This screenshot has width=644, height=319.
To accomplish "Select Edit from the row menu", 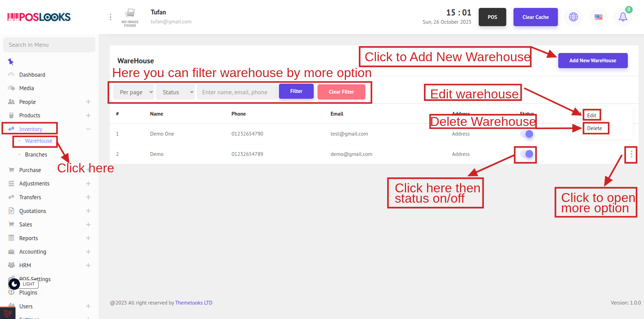I will pyautogui.click(x=592, y=115).
